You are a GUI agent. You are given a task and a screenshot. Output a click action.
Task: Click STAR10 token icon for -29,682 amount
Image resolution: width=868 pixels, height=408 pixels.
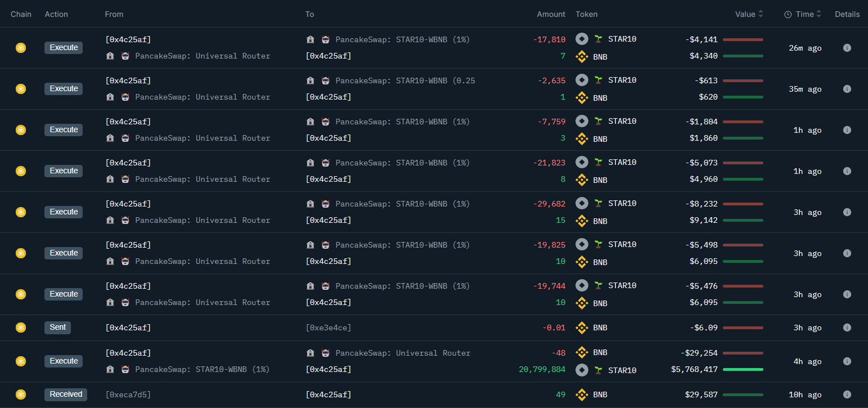point(582,203)
